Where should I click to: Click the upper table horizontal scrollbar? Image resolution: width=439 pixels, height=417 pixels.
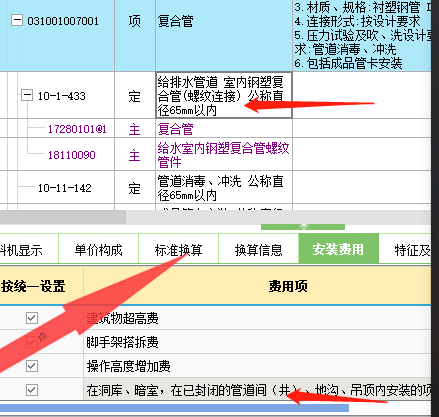[x=63, y=217]
